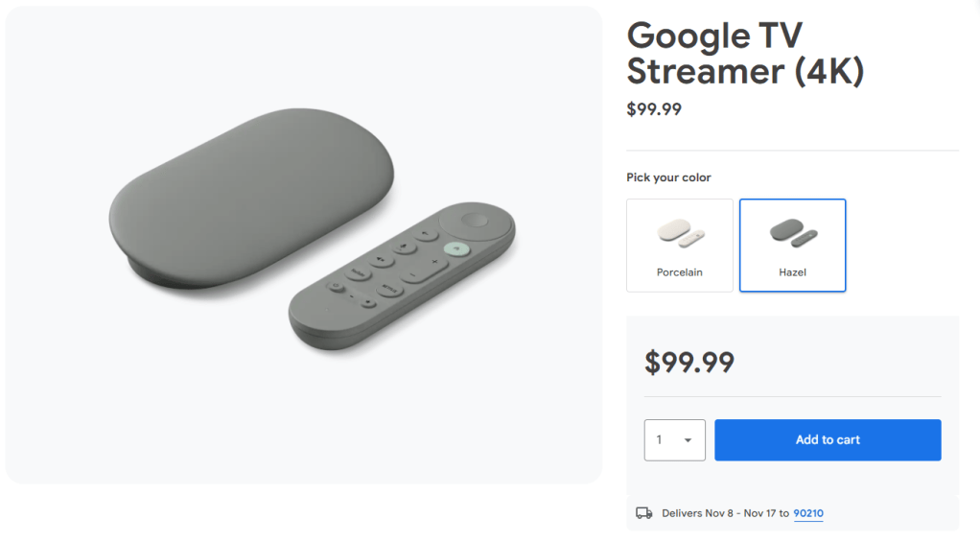This screenshot has width=980, height=542.
Task: Select the Hazel color option
Action: [x=793, y=246]
